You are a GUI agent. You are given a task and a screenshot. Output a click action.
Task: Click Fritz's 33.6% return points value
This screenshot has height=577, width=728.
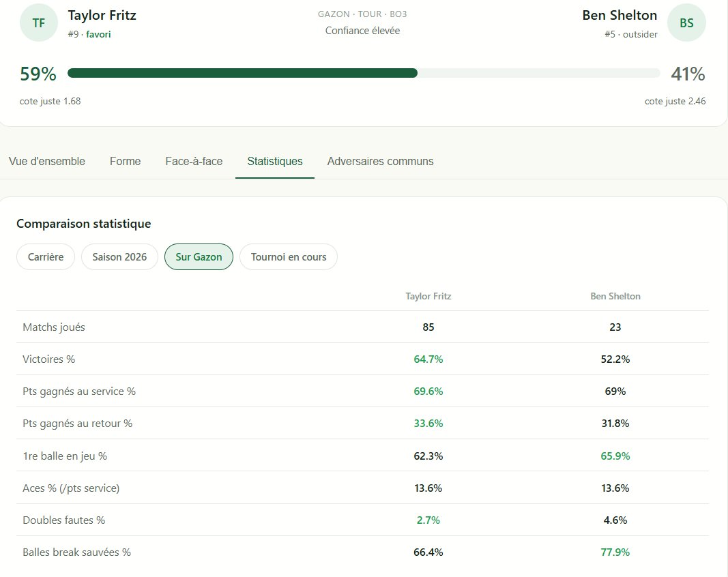[x=428, y=424]
